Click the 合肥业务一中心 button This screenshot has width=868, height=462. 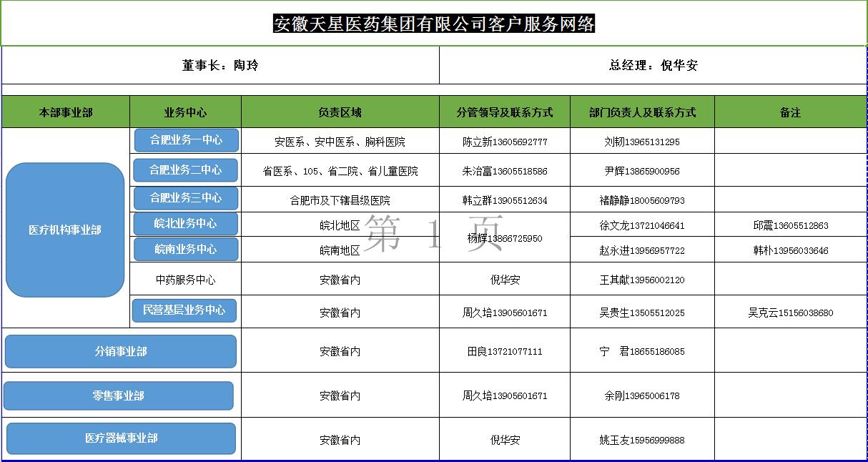click(186, 140)
